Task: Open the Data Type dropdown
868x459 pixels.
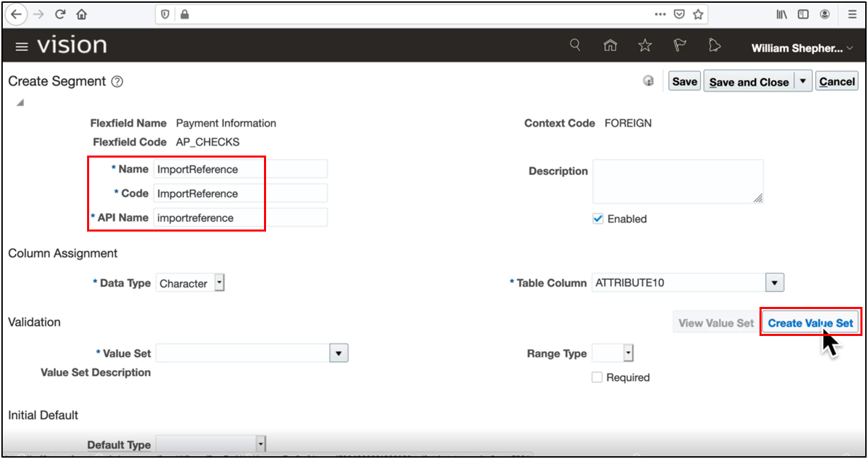Action: click(x=220, y=282)
